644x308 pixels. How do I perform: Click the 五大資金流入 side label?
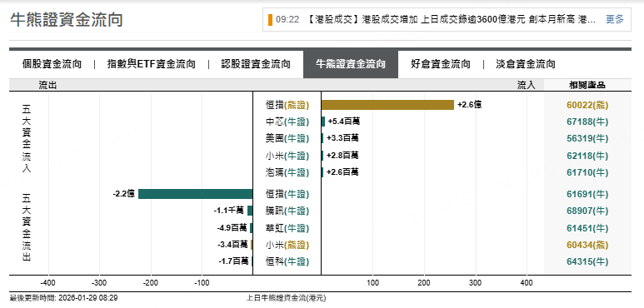coord(27,139)
